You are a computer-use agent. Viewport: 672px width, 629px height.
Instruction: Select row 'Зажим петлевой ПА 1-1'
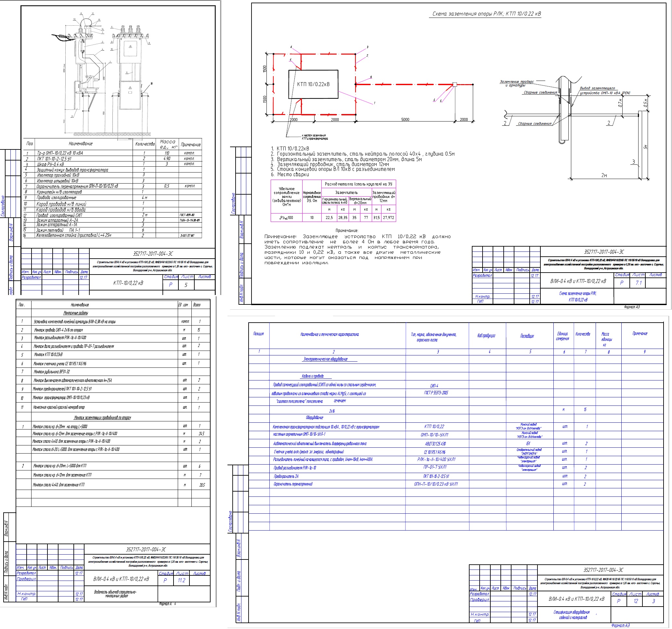pos(112,230)
